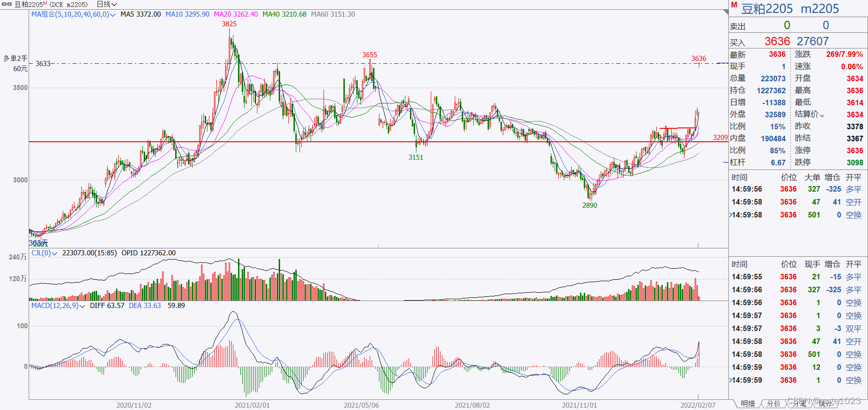Click the 2020/11/02 date axis label
The width and height of the screenshot is (868, 410).
(x=134, y=405)
